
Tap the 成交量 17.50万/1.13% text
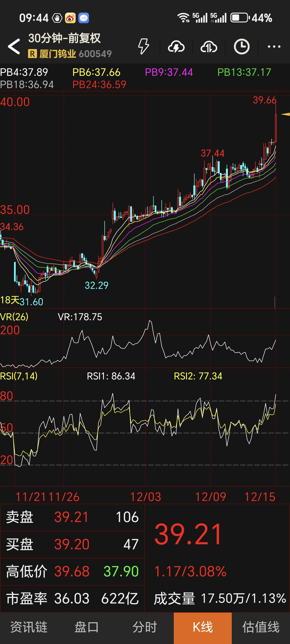tap(220, 599)
